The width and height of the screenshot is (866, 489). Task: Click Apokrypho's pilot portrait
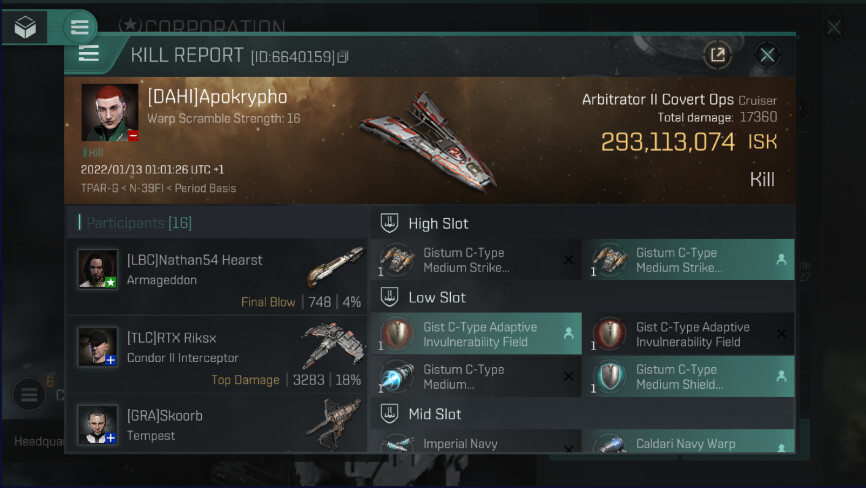pos(110,113)
